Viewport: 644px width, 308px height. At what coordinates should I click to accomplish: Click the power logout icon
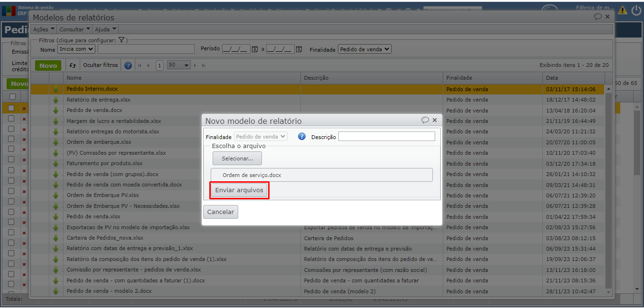click(636, 10)
